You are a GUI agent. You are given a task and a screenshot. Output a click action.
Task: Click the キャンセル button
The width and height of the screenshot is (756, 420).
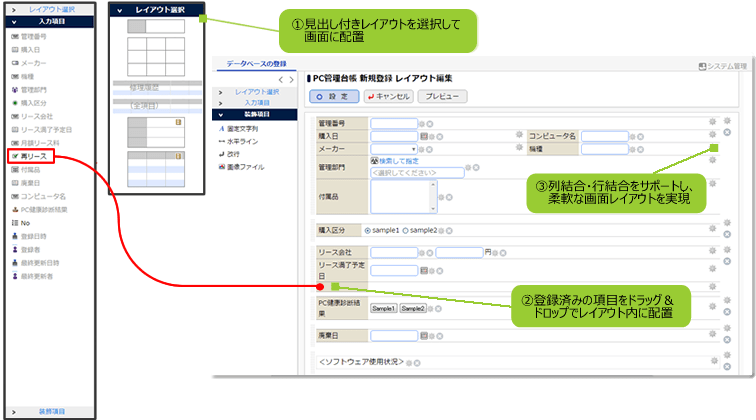tap(389, 96)
